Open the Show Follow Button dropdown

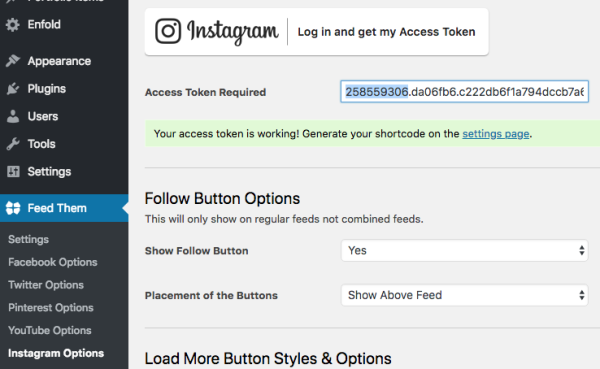pyautogui.click(x=464, y=251)
